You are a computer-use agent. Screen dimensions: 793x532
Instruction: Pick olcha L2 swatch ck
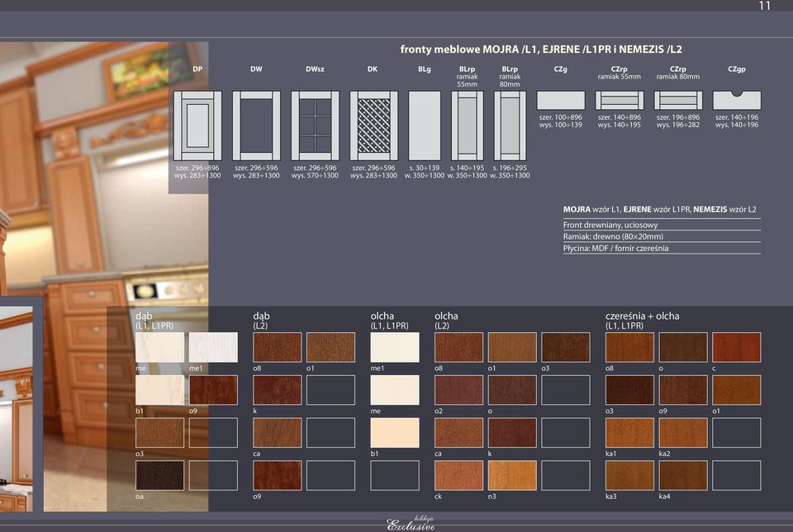(458, 475)
